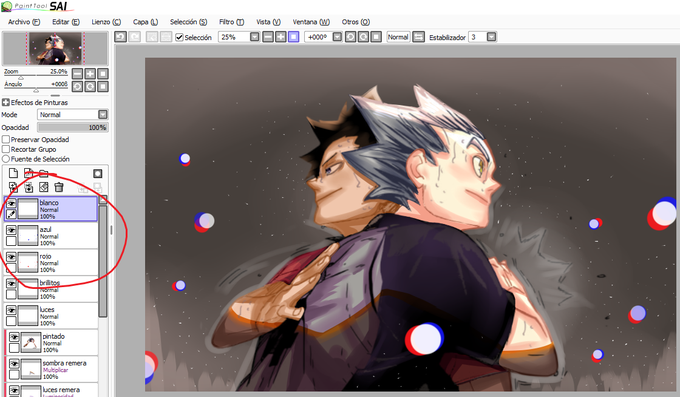Open the 25% zoom dropdown arrow
The height and width of the screenshot is (397, 680).
[255, 37]
